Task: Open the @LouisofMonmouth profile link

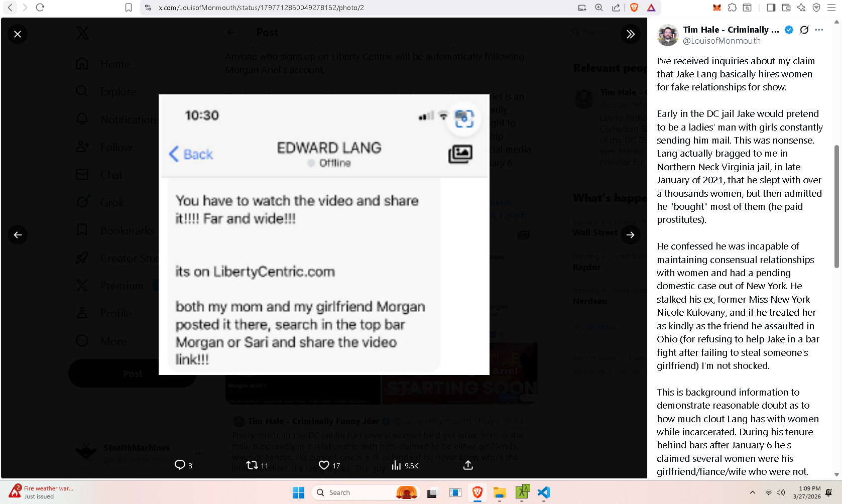Action: click(x=721, y=41)
